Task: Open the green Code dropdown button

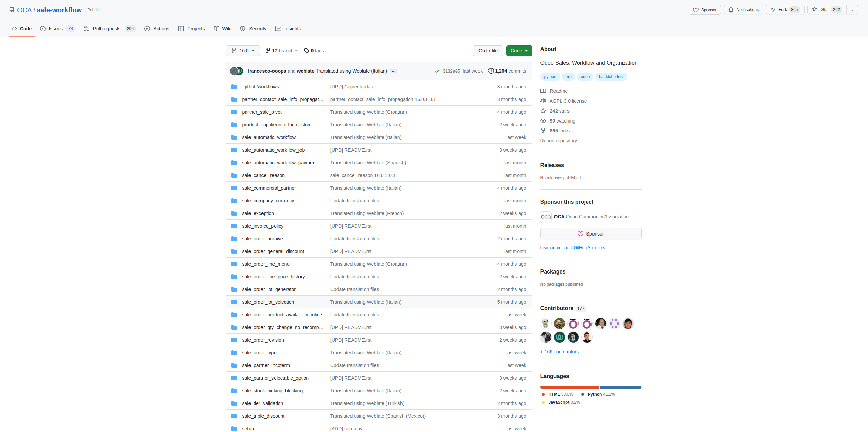Action: pyautogui.click(x=519, y=51)
